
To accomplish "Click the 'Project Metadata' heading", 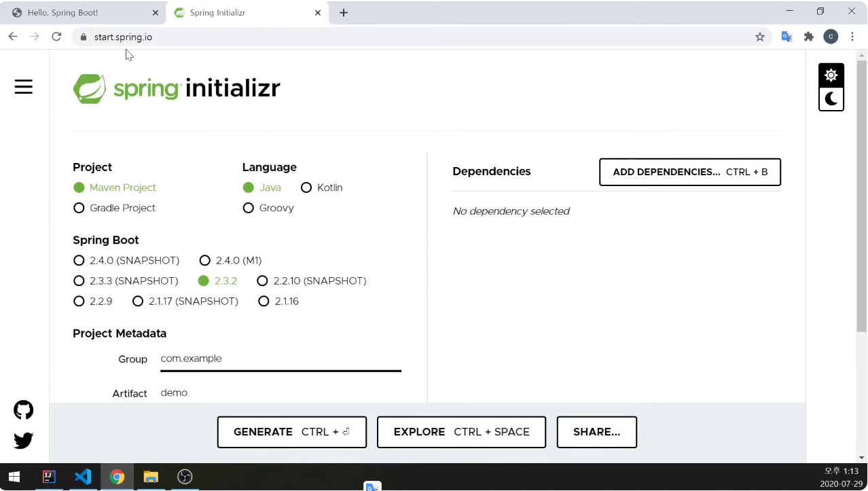I will point(120,333).
